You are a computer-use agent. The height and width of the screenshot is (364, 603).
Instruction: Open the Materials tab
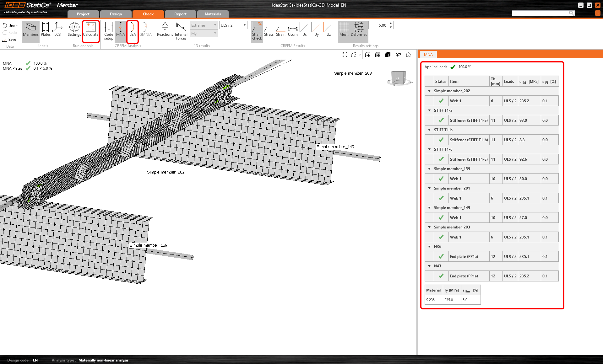(213, 14)
